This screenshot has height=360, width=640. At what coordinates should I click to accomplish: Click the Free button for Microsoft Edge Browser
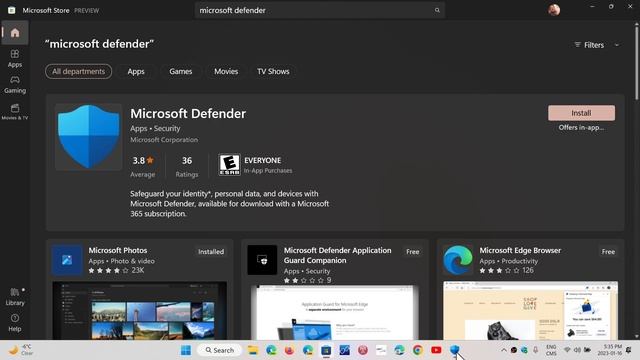(608, 252)
